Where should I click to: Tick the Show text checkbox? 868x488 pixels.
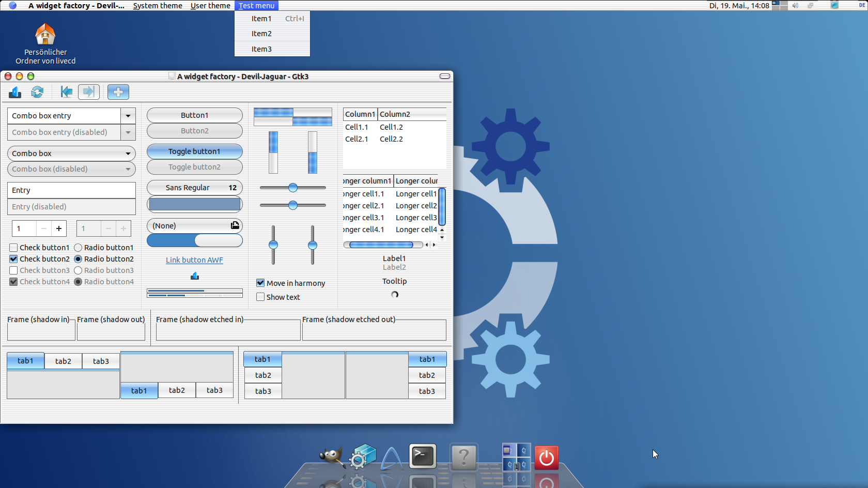click(x=260, y=297)
